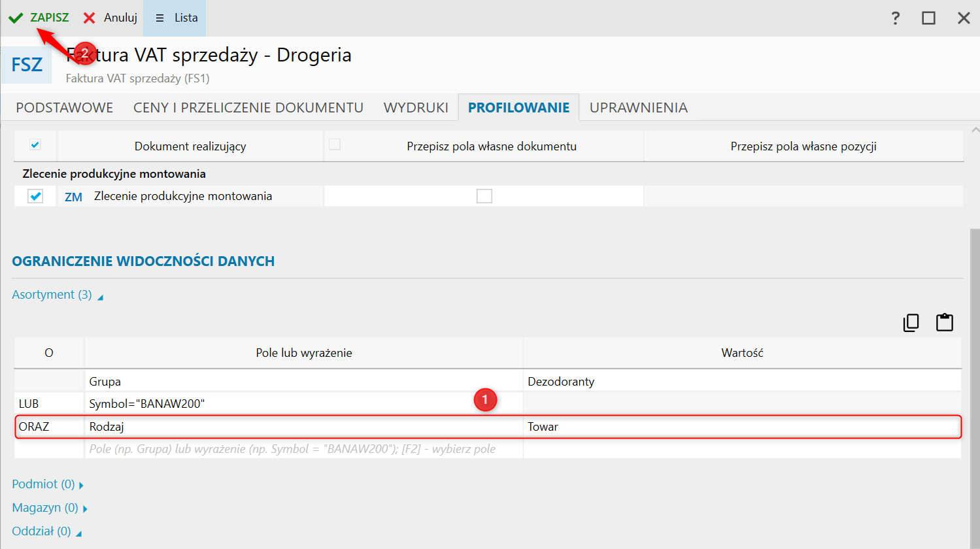Click the FSZ document type icon
This screenshot has width=980, height=549.
click(27, 65)
